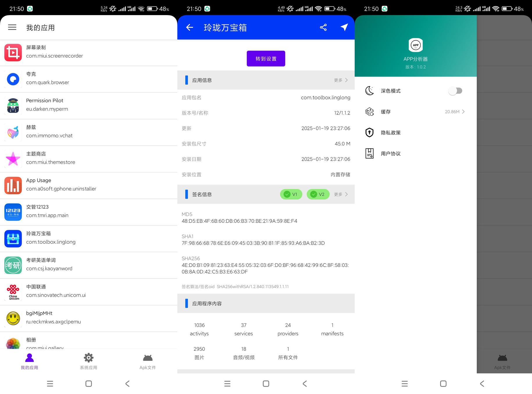Select com.sinovatech.unicom.ui package text
532x394 pixels.
pyautogui.click(x=56, y=295)
